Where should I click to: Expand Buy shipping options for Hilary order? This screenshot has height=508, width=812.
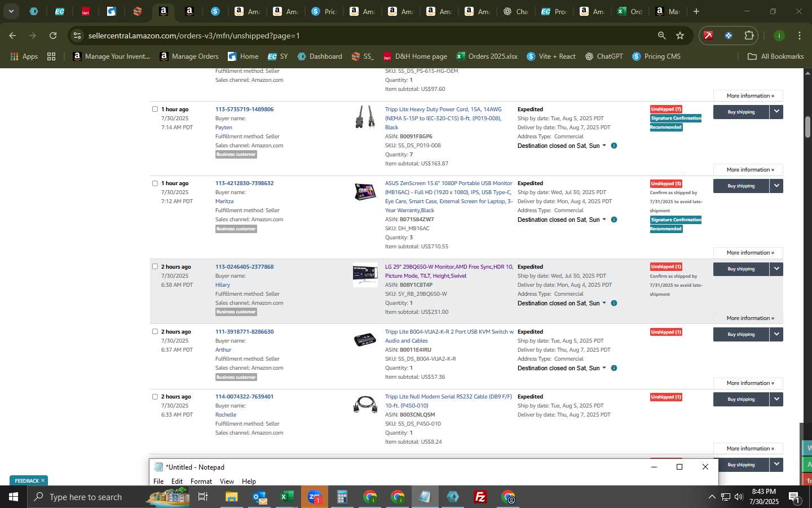[x=776, y=269]
